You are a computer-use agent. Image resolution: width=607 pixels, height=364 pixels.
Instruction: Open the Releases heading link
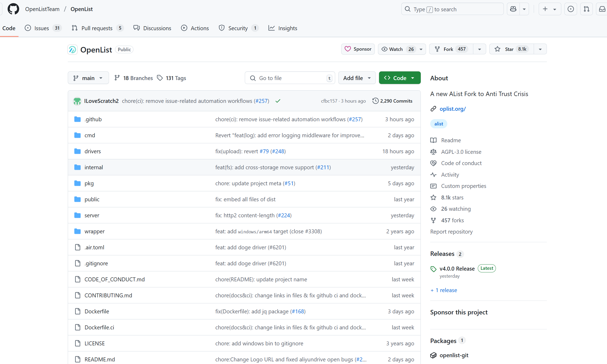442,254
